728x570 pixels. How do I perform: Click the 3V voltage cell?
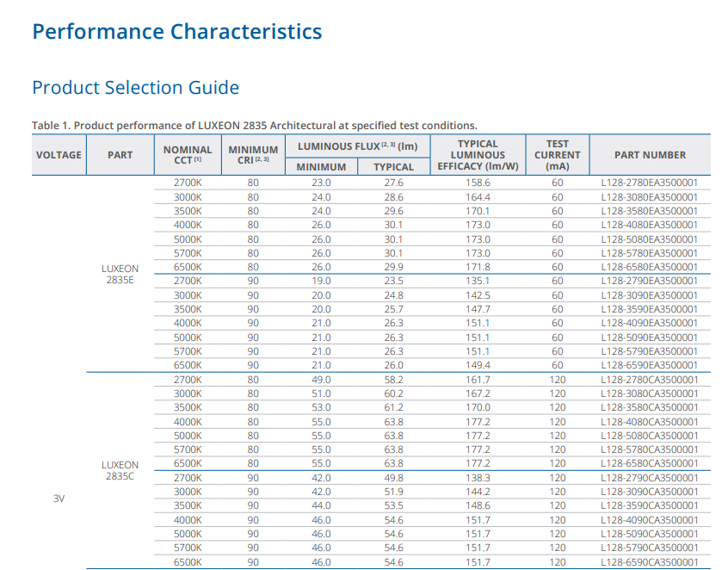[59, 499]
